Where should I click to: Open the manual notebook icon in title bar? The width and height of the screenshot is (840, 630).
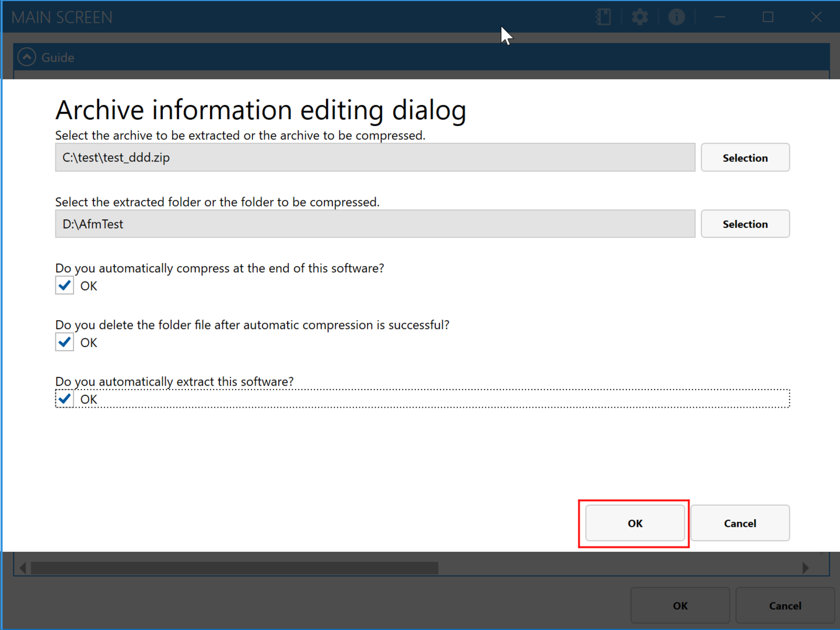pyautogui.click(x=603, y=17)
